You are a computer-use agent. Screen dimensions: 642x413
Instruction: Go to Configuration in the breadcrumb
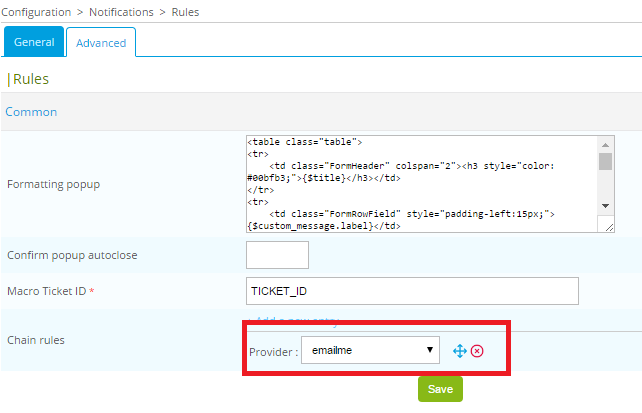click(x=43, y=12)
